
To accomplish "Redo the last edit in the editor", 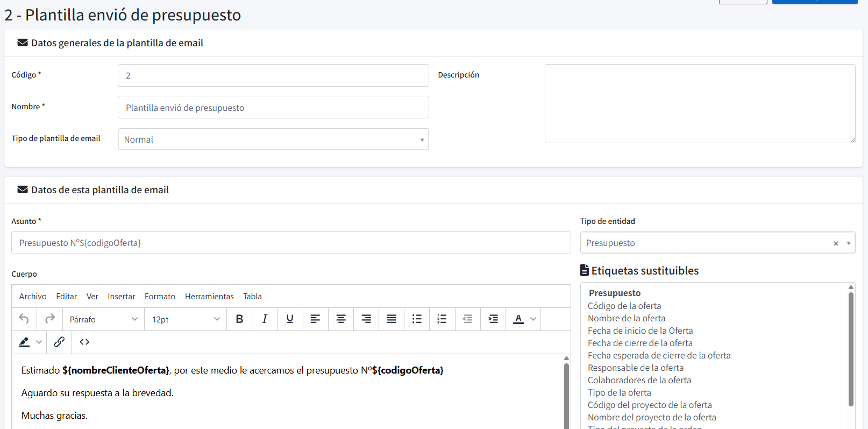I will click(x=50, y=319).
